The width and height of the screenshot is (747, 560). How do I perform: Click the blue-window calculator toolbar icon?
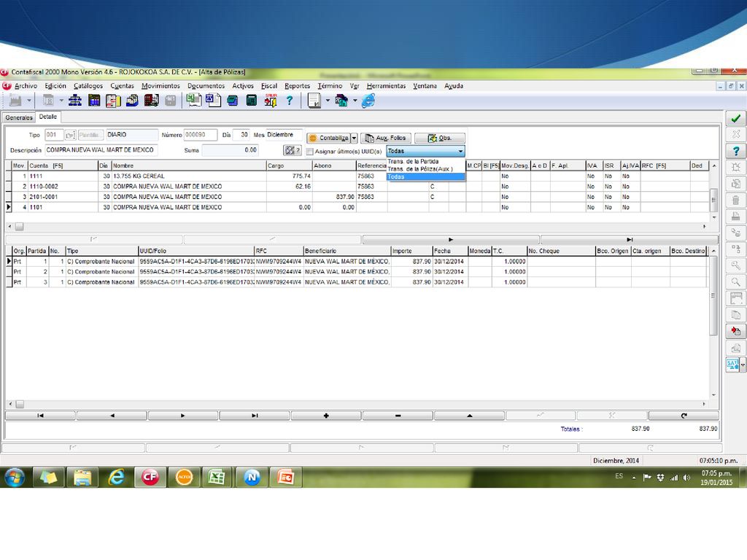(x=94, y=101)
